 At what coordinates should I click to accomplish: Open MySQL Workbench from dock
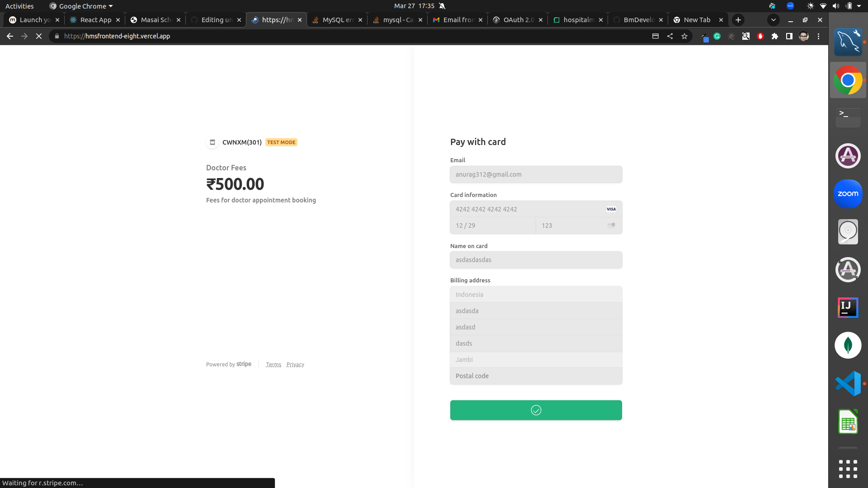point(848,42)
